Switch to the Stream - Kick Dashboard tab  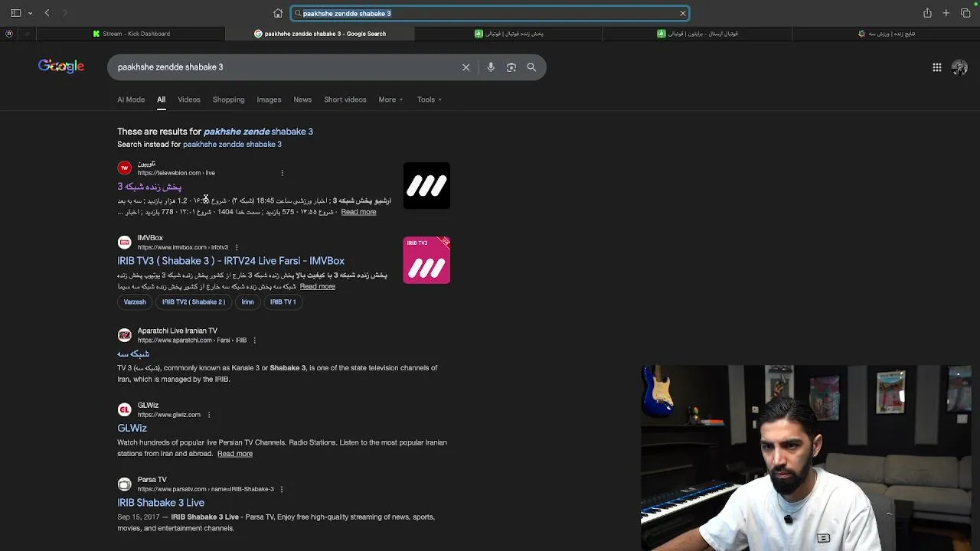(x=131, y=34)
